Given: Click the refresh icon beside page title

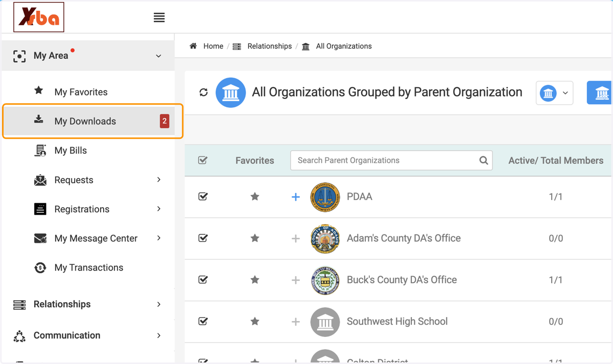Looking at the screenshot, I should [203, 92].
